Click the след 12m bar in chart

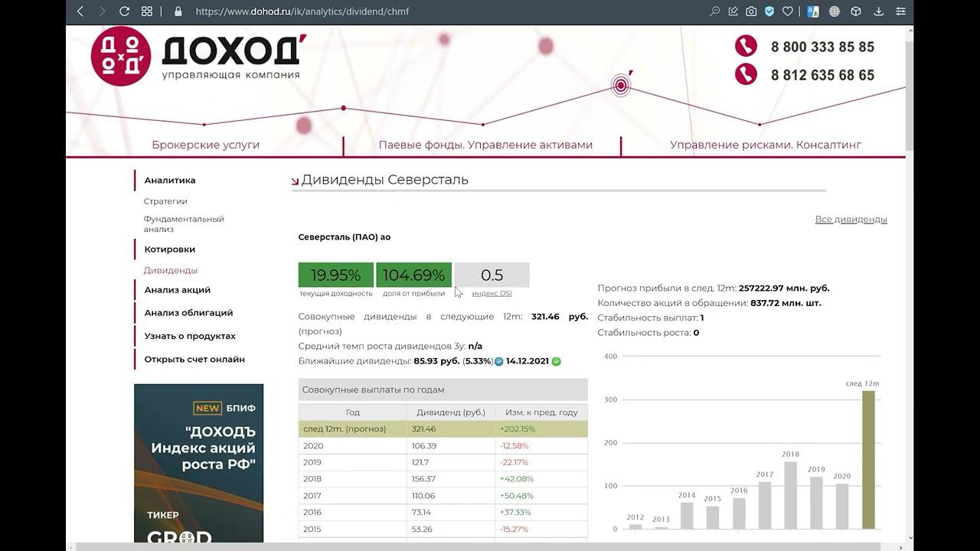point(868,460)
